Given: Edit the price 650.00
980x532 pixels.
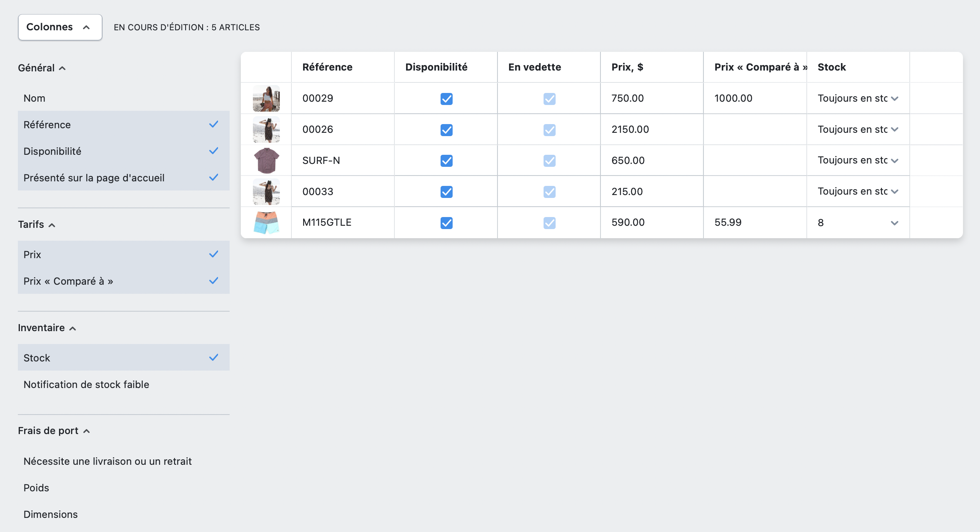Looking at the screenshot, I should 652,160.
